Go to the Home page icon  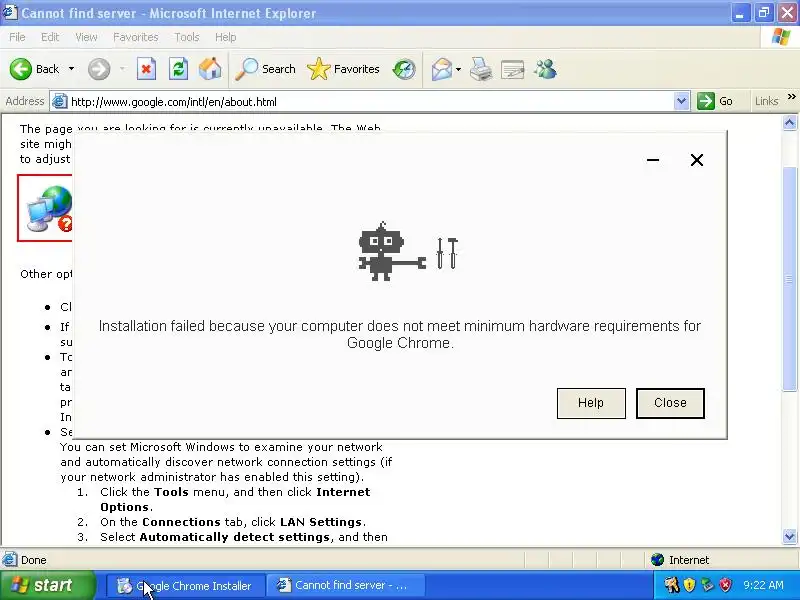[210, 69]
